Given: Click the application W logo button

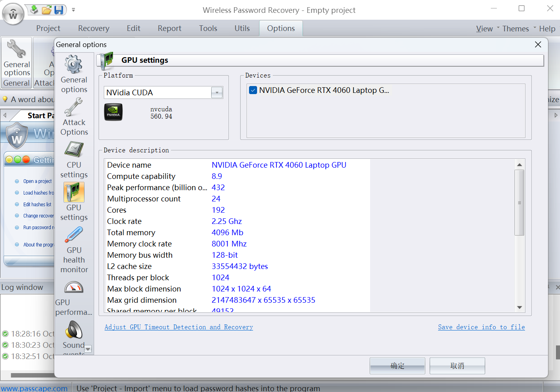Looking at the screenshot, I should pyautogui.click(x=13, y=14).
